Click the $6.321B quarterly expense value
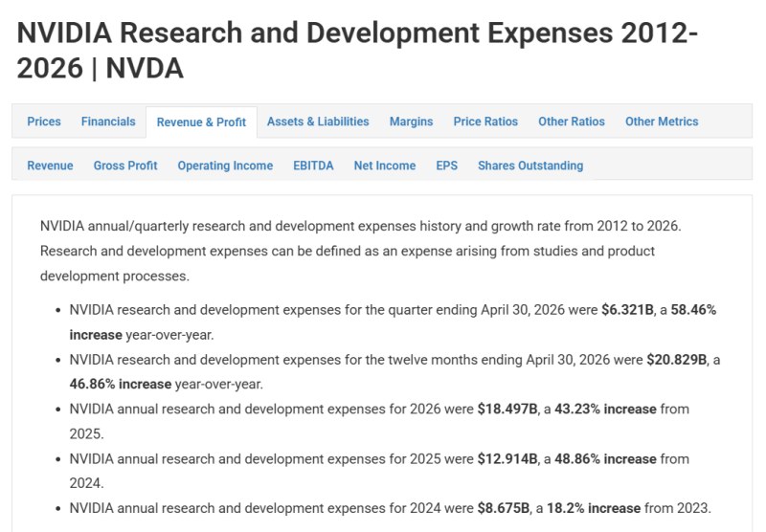Image resolution: width=766 pixels, height=532 pixels. [x=628, y=310]
